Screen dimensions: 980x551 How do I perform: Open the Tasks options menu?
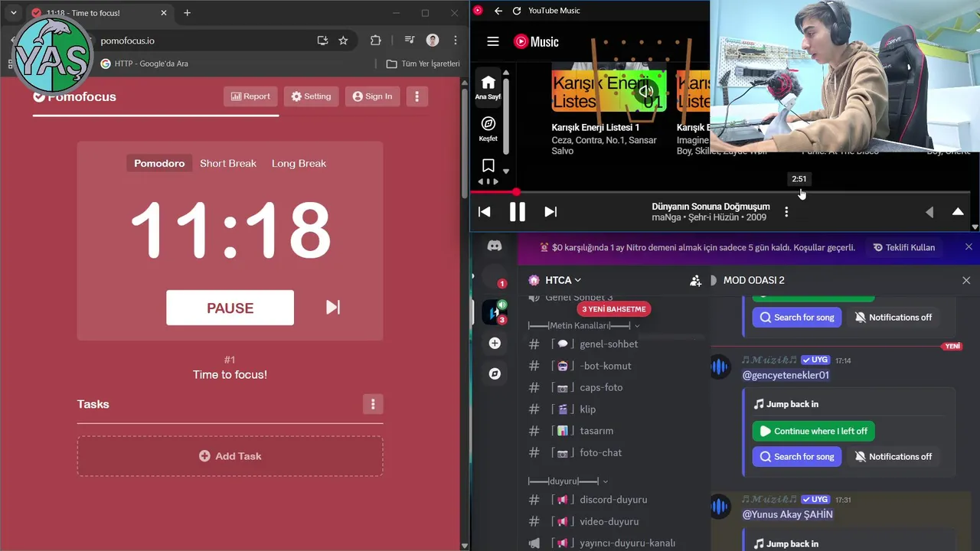coord(373,404)
